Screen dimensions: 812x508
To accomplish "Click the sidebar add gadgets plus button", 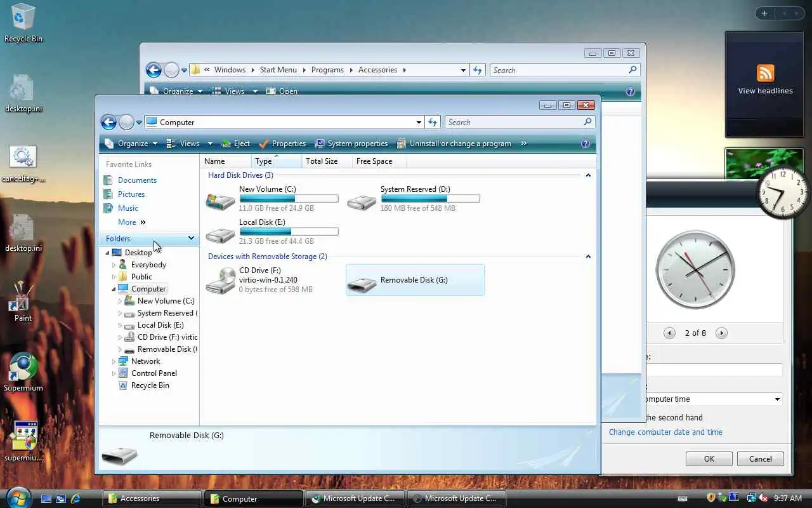I will (764, 13).
